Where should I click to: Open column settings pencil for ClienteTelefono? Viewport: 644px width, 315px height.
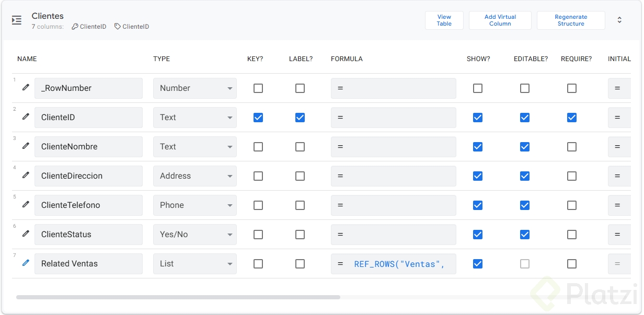[26, 205]
